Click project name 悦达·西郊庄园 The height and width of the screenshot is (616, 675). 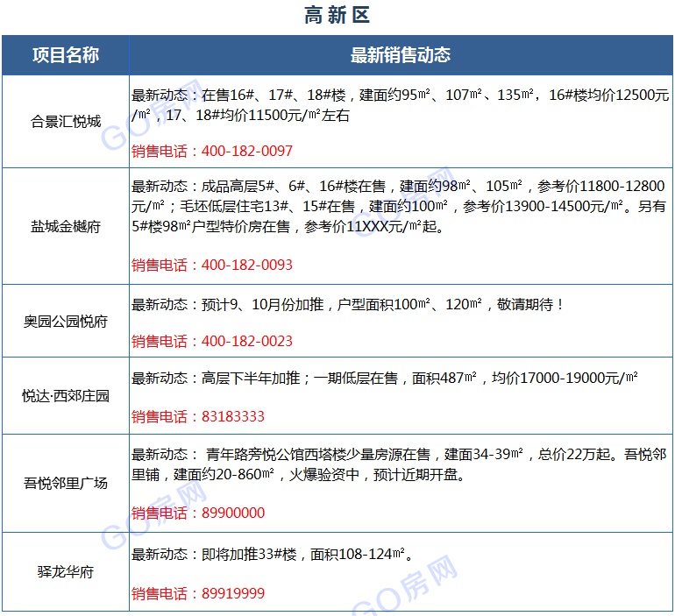(66, 396)
